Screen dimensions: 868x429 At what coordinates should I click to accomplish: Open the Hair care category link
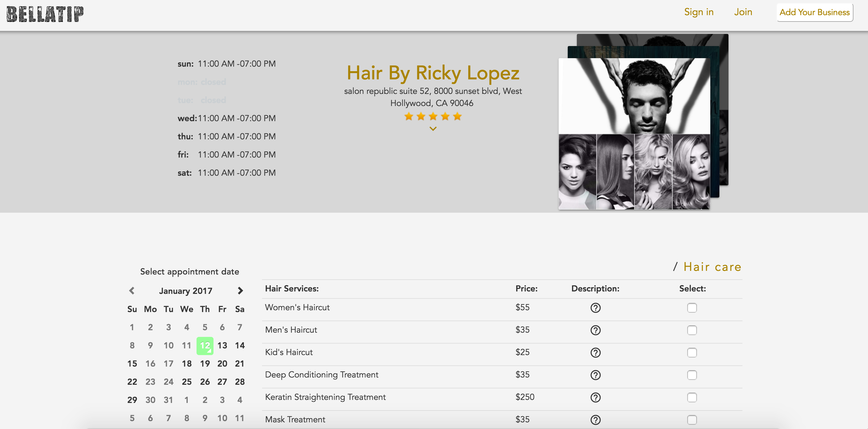point(712,267)
